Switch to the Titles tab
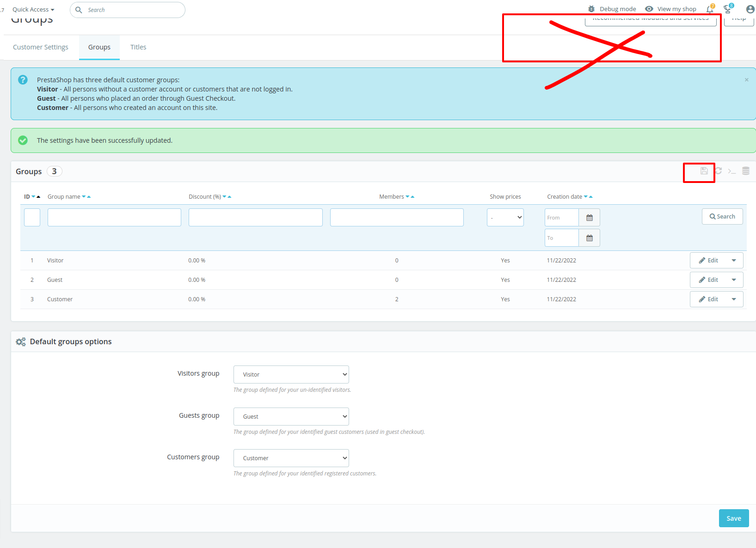Image resolution: width=756 pixels, height=548 pixels. pos(138,47)
